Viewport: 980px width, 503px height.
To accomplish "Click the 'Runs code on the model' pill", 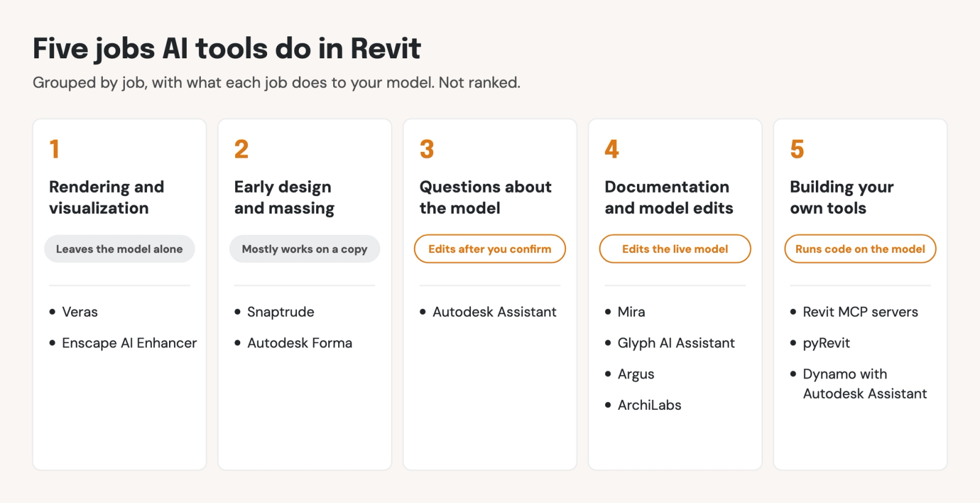I will pyautogui.click(x=860, y=249).
